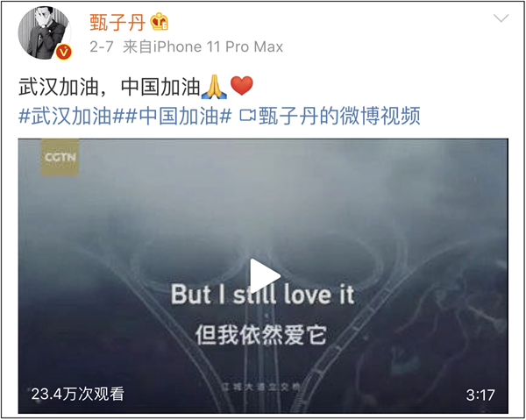
Task: Click the 2-7 post date
Action: pos(102,46)
